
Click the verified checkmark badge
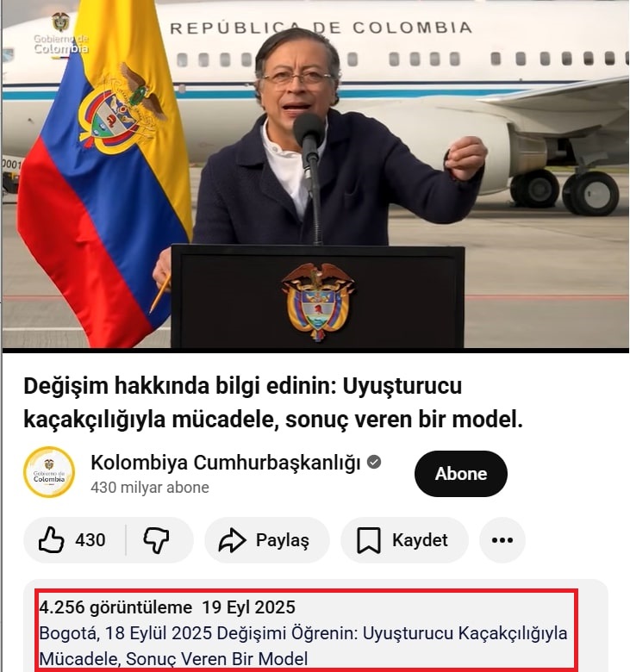374,463
